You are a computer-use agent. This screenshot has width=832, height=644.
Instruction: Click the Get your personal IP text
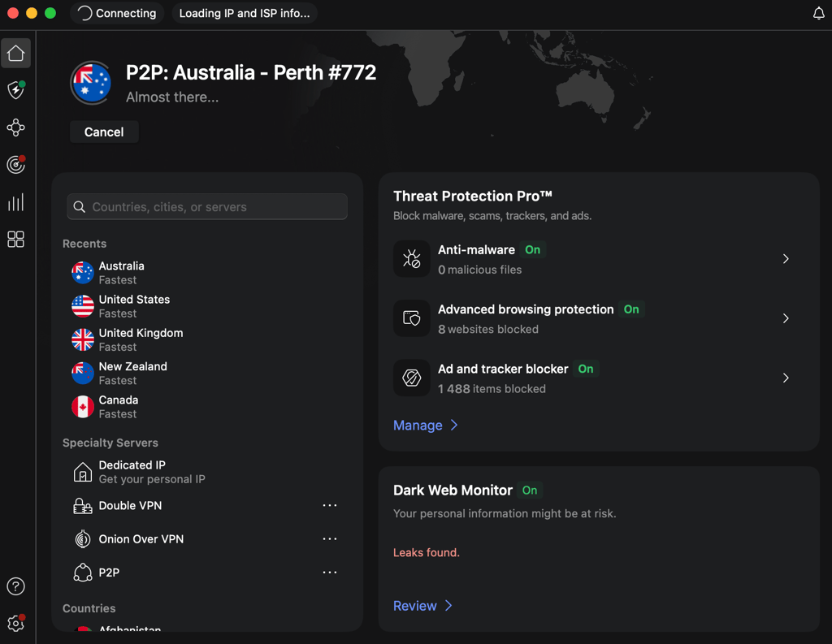(x=152, y=479)
